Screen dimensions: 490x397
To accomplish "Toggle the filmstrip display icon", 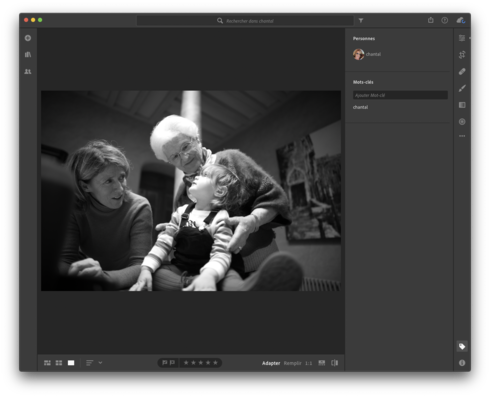I will pyautogui.click(x=322, y=363).
